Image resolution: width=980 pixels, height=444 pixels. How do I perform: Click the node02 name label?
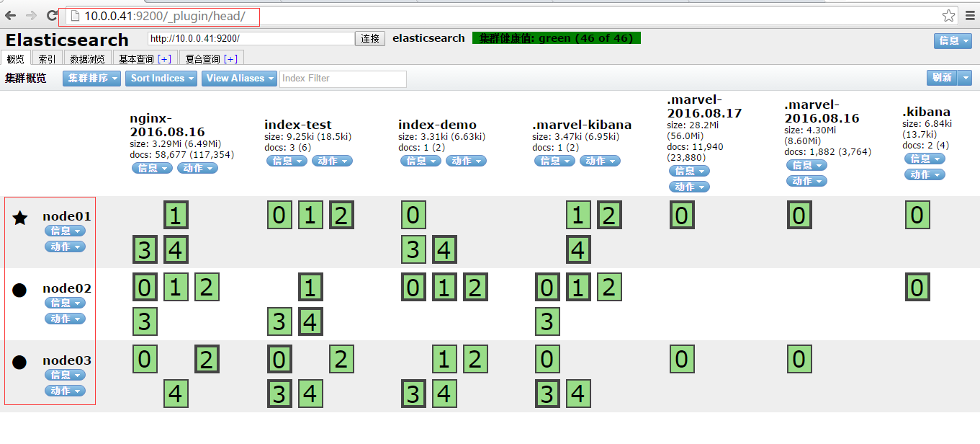pyautogui.click(x=67, y=288)
